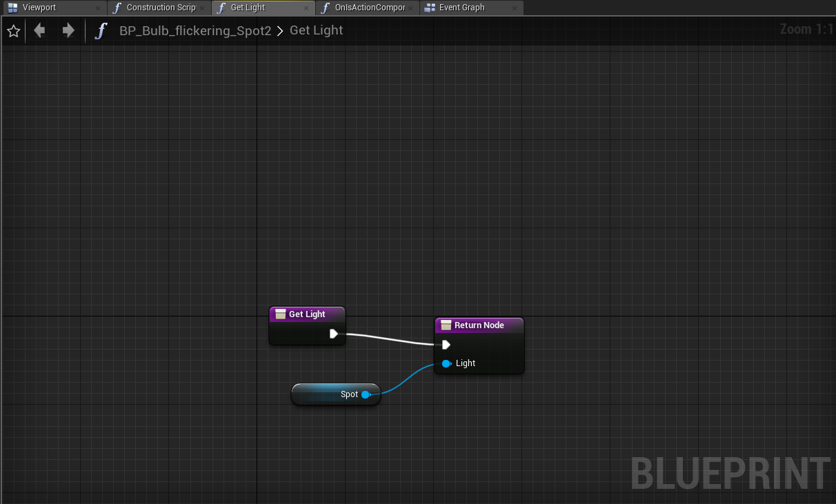This screenshot has height=504, width=836.
Task: Open the OnIsActionComponent function tab
Action: pyautogui.click(x=368, y=8)
